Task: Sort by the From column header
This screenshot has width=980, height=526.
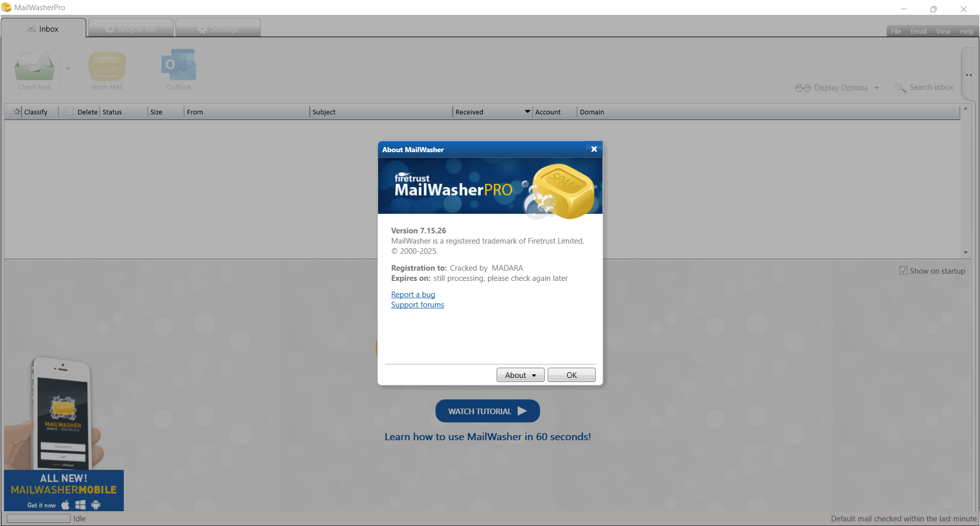Action: [x=195, y=112]
